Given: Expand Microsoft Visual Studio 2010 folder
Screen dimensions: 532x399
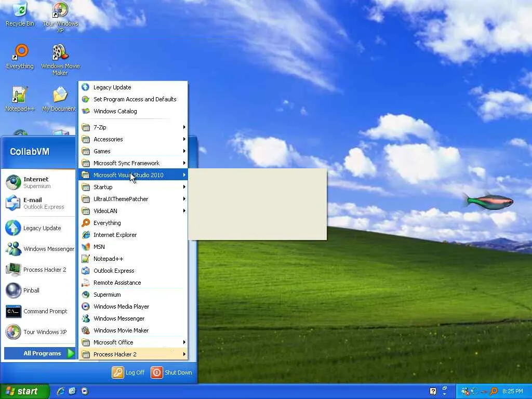Looking at the screenshot, I should 133,175.
